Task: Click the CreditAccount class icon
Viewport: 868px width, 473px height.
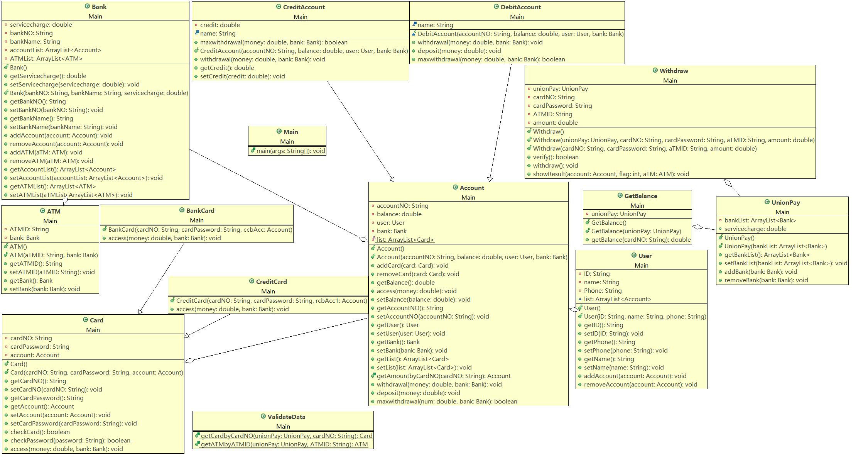Action: [x=279, y=7]
